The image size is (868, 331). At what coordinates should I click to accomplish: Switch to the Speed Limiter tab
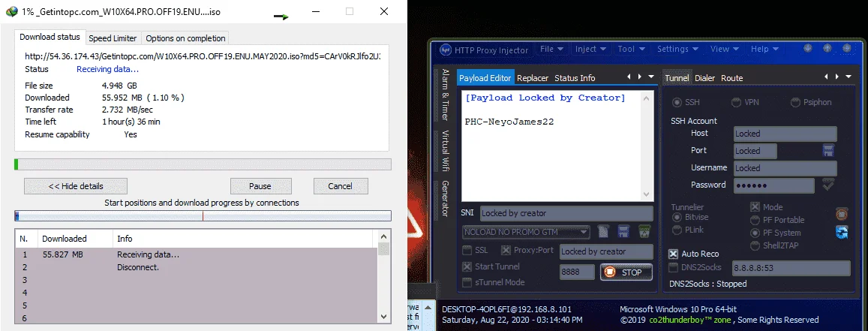(x=113, y=38)
